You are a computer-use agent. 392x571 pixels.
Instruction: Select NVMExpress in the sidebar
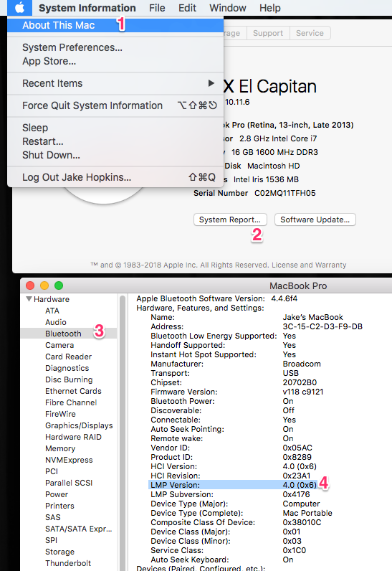click(69, 460)
